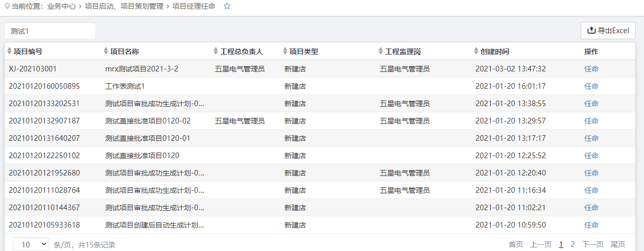Go to 下一页 next page
The width and height of the screenshot is (644, 251).
point(593,244)
